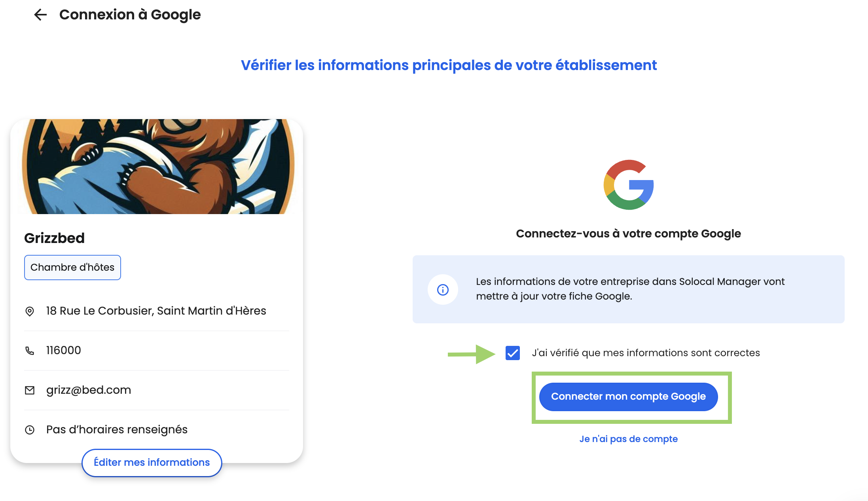Click the "Grizzbed" establishment name
The image size is (868, 501).
pyautogui.click(x=55, y=238)
